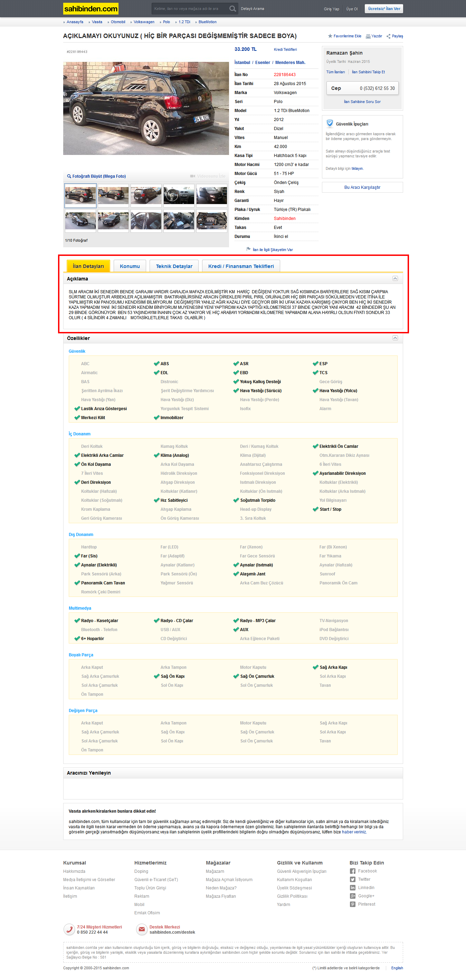
Task: Click the Paylaş share icon
Action: [389, 36]
